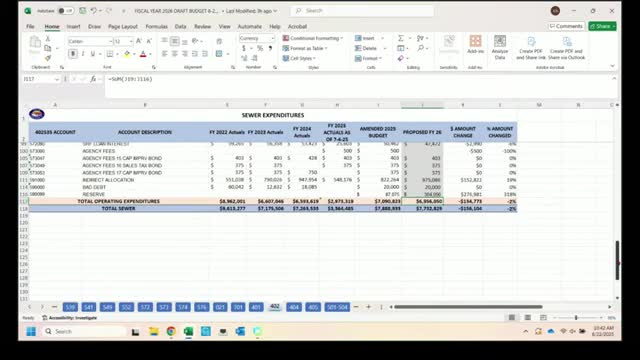The image size is (640, 360).
Task: Open sheet tab 404
Action: (x=293, y=307)
